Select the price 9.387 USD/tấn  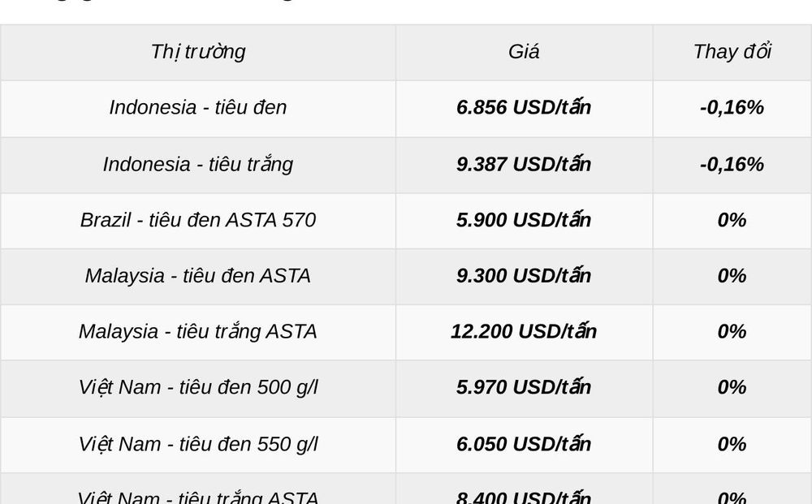(524, 164)
